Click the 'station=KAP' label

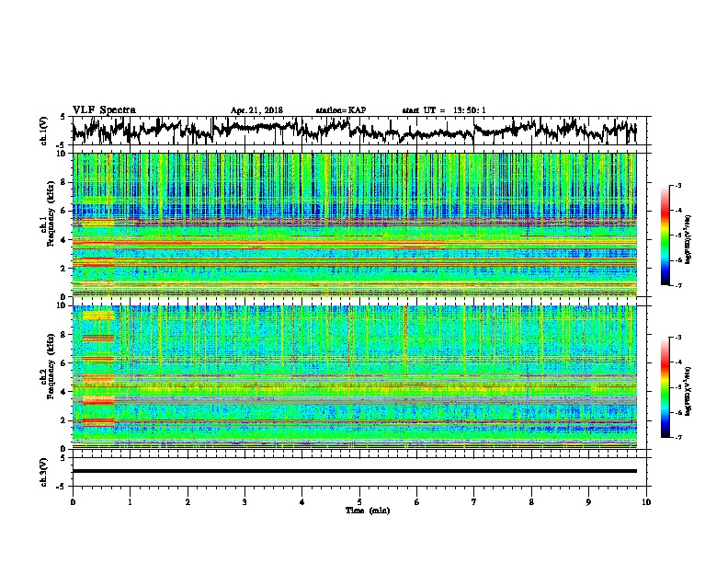point(341,110)
